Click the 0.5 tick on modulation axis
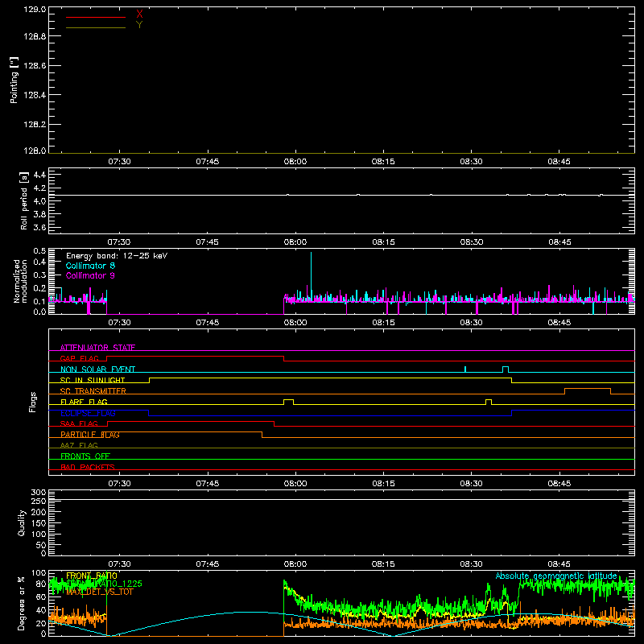This screenshot has width=644, height=644. [39, 250]
